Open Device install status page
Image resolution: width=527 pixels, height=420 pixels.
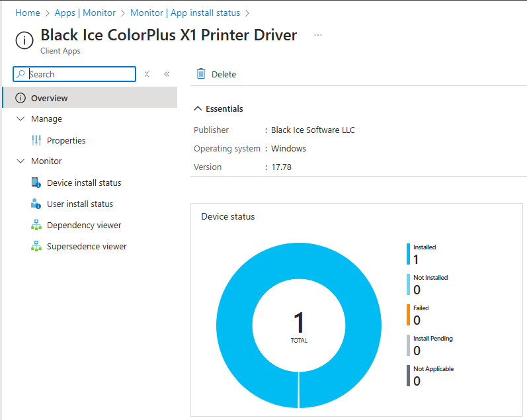84,183
